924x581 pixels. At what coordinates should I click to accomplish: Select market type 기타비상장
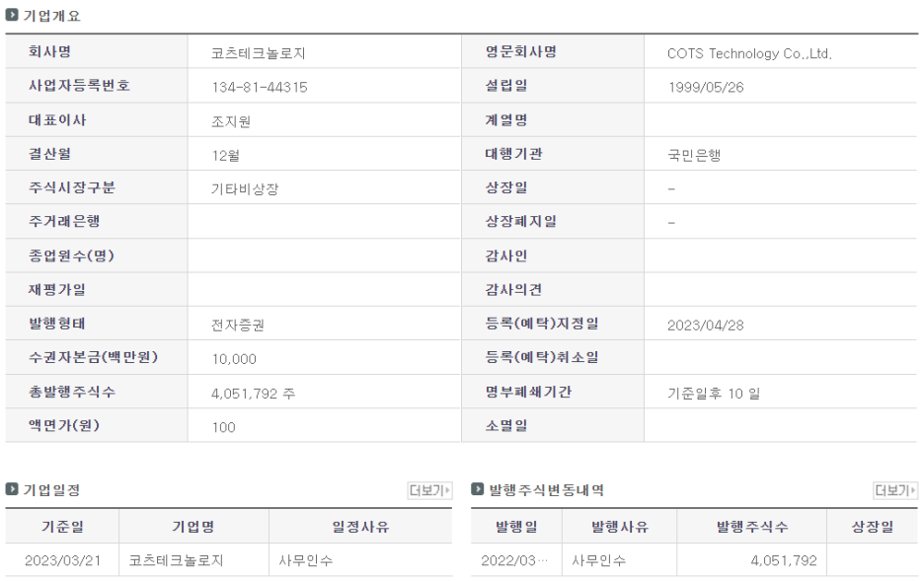click(x=245, y=189)
